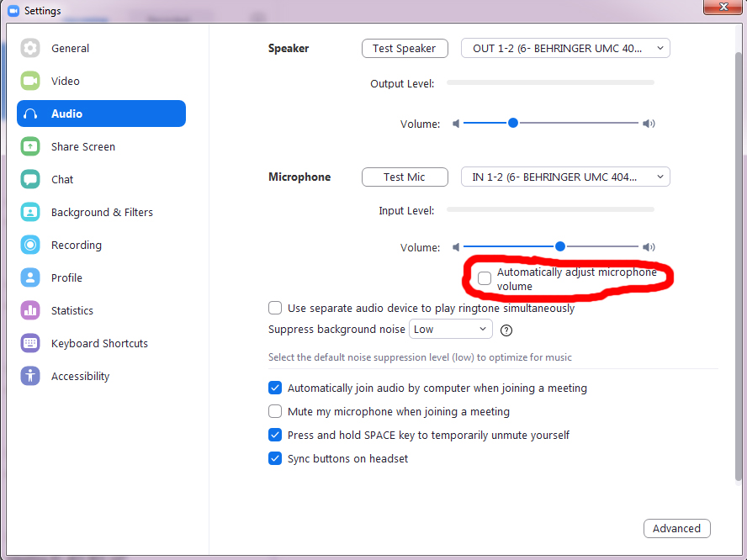Click the Statistics bar chart icon
The width and height of the screenshot is (747, 560).
(30, 310)
